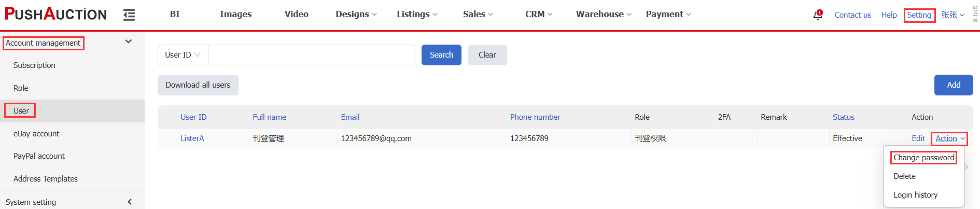Open the notification bell alerts
Viewport: 980px width, 209px height.
point(818,15)
